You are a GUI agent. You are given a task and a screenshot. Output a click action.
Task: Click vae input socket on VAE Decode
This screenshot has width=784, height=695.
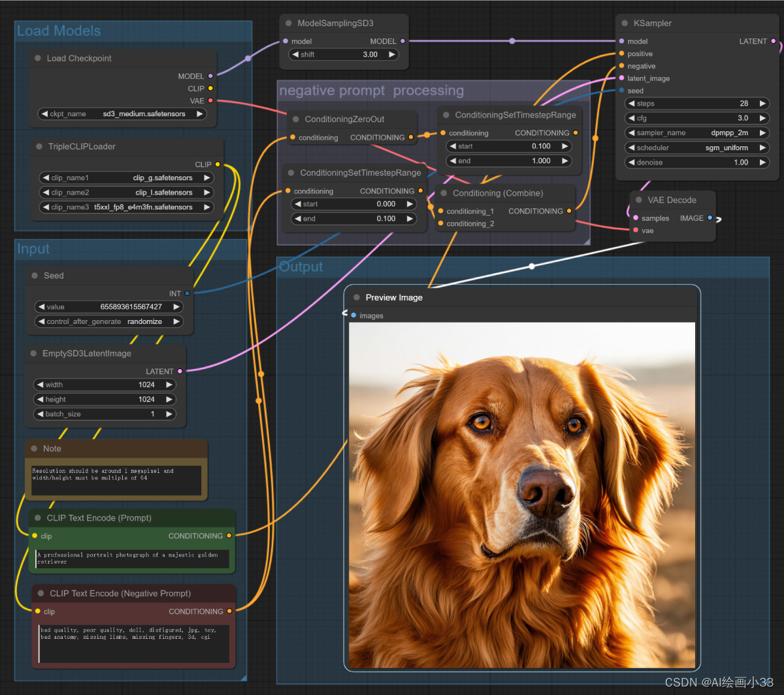(x=636, y=231)
